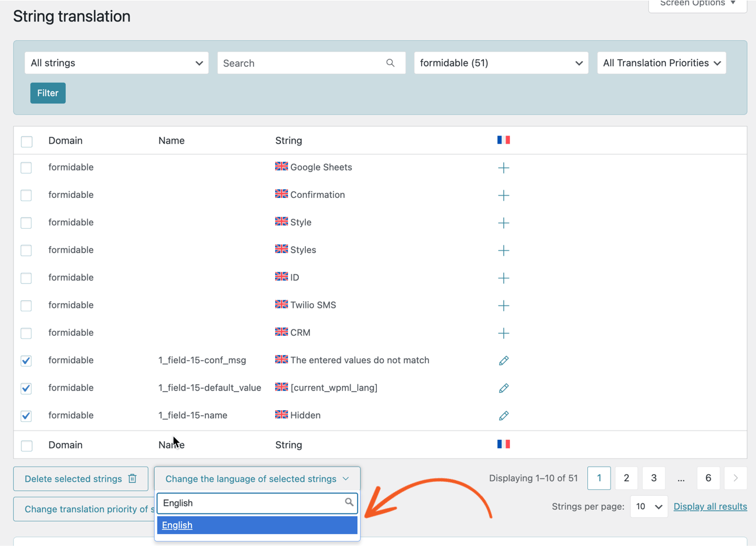Focus the Search strings input field
The width and height of the screenshot is (756, 547).
pyautogui.click(x=311, y=63)
